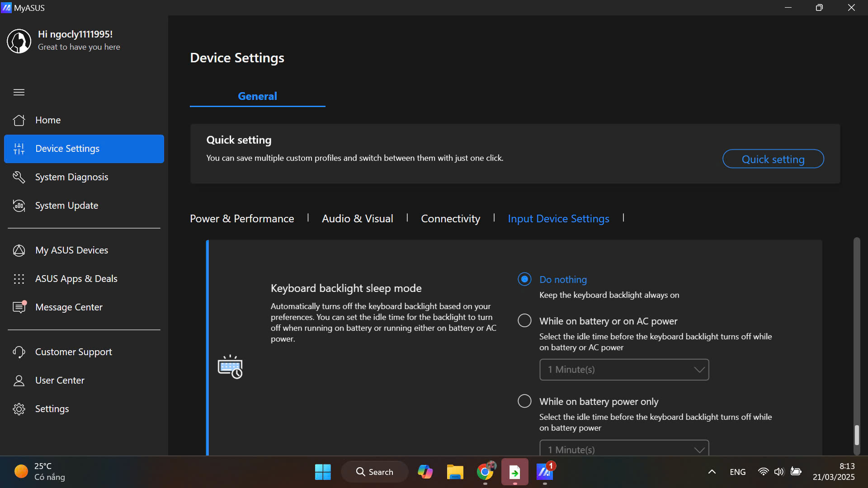Viewport: 868px width, 488px height.
Task: Select the Do nothing radio option
Action: click(x=524, y=279)
